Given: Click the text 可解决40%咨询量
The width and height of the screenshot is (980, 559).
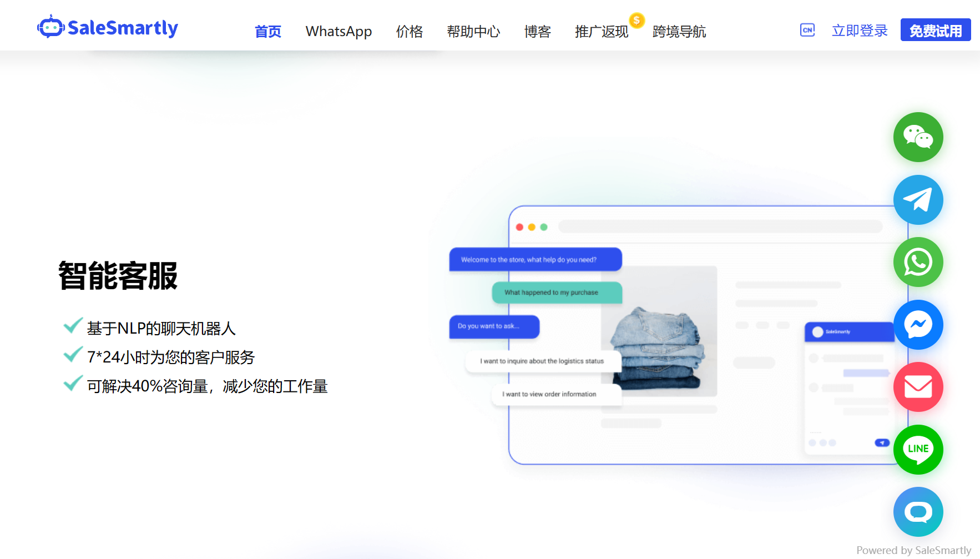Looking at the screenshot, I should [x=147, y=386].
